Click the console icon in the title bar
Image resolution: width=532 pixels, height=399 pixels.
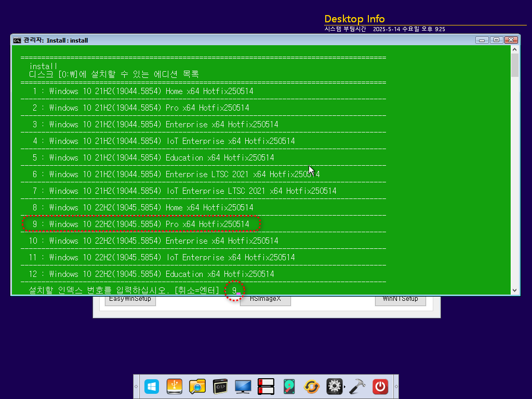(x=17, y=41)
